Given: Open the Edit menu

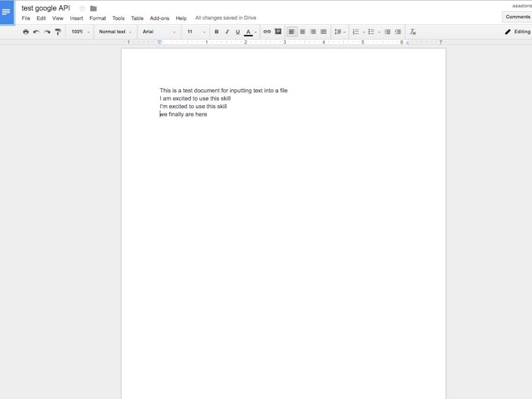Looking at the screenshot, I should (x=41, y=18).
